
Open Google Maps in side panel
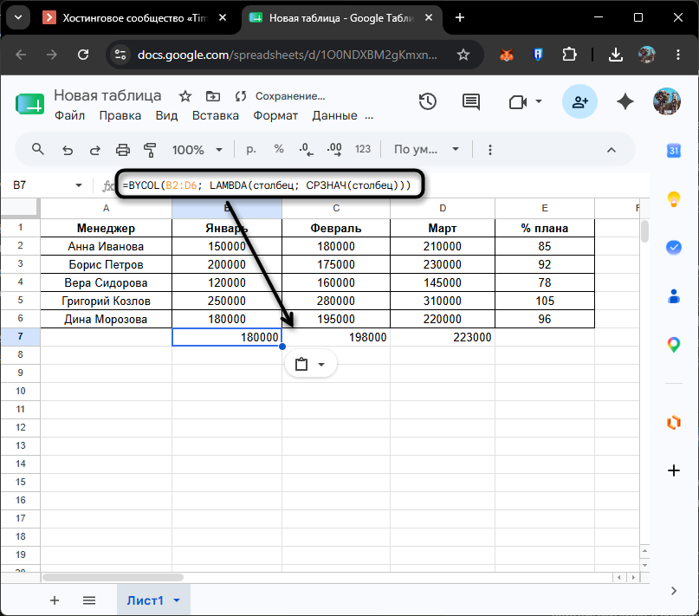[674, 345]
